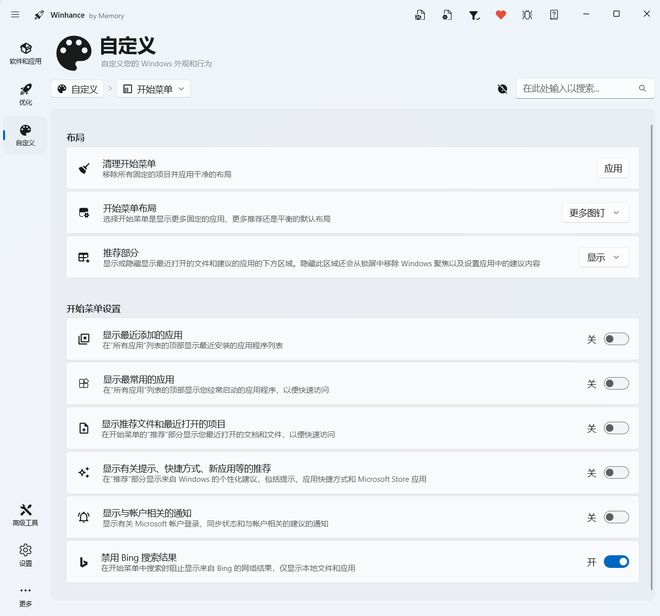
Task: Toggle 显示最近添加的应用 switch
Action: pos(616,339)
